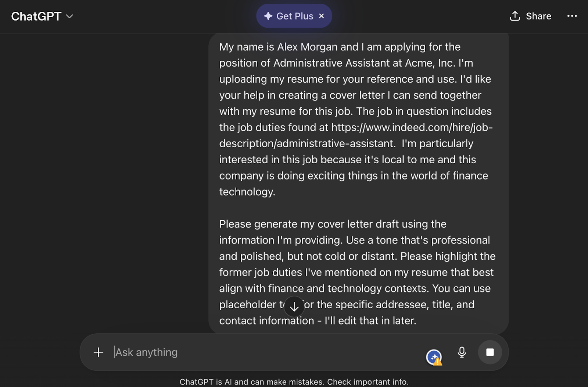Click the plus attachment icon in the composer

click(x=98, y=352)
